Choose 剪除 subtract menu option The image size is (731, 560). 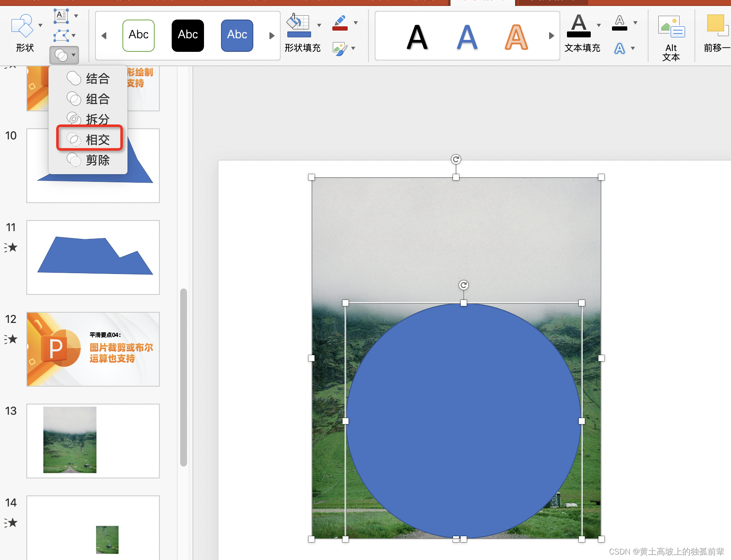(88, 160)
